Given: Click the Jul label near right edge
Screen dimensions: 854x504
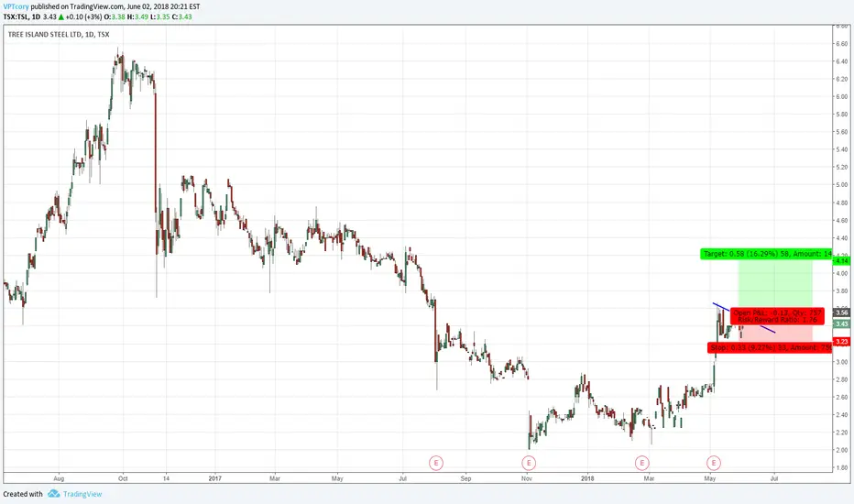Looking at the screenshot, I should (x=774, y=478).
